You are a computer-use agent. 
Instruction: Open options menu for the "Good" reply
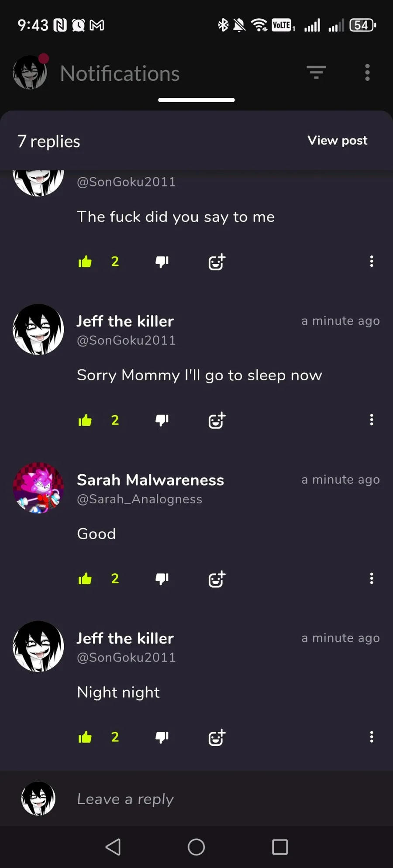coord(372,579)
